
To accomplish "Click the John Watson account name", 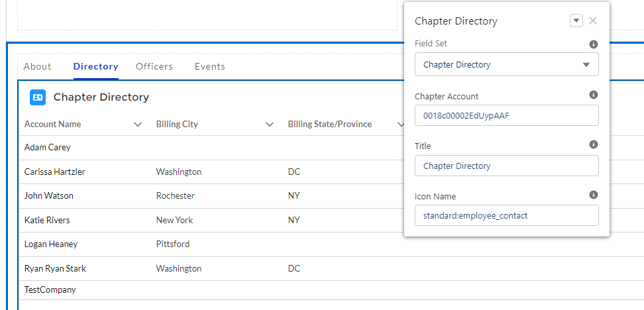I will click(49, 196).
